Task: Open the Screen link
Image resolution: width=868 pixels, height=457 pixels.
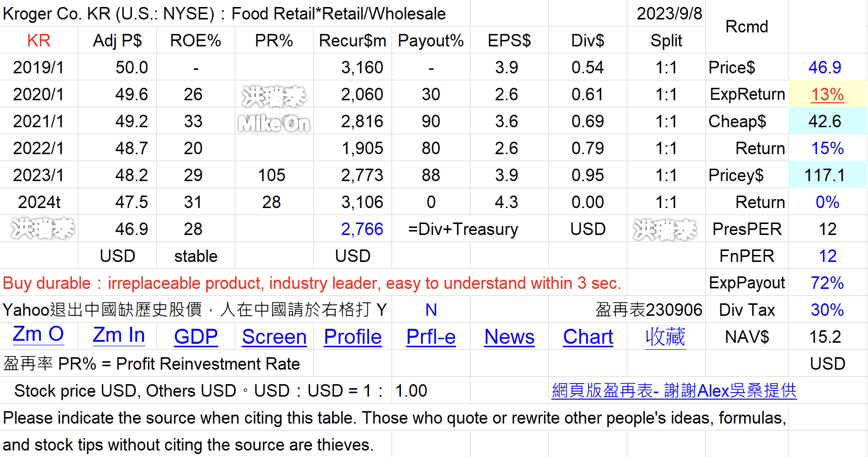Action: click(x=274, y=337)
